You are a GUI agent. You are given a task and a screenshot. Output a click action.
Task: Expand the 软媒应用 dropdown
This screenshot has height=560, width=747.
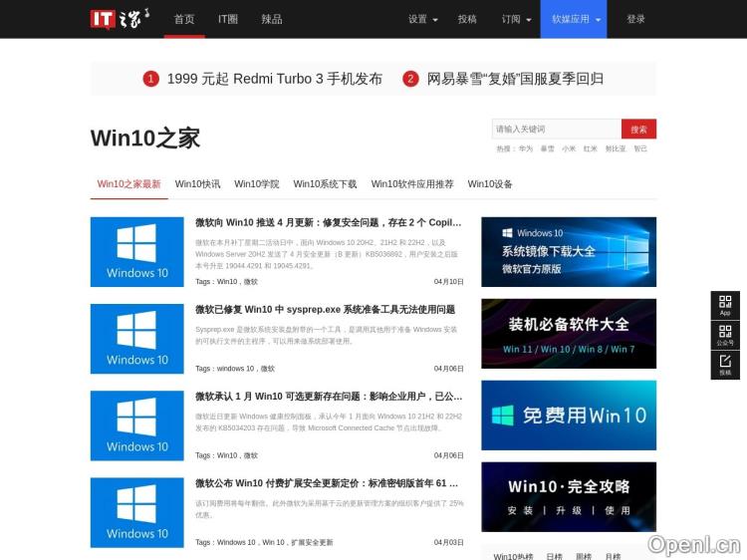pos(574,19)
